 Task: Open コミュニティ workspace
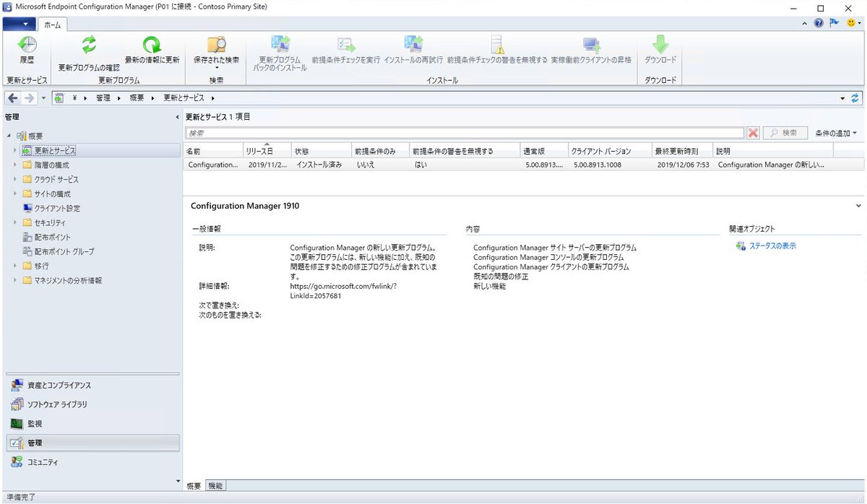92,461
